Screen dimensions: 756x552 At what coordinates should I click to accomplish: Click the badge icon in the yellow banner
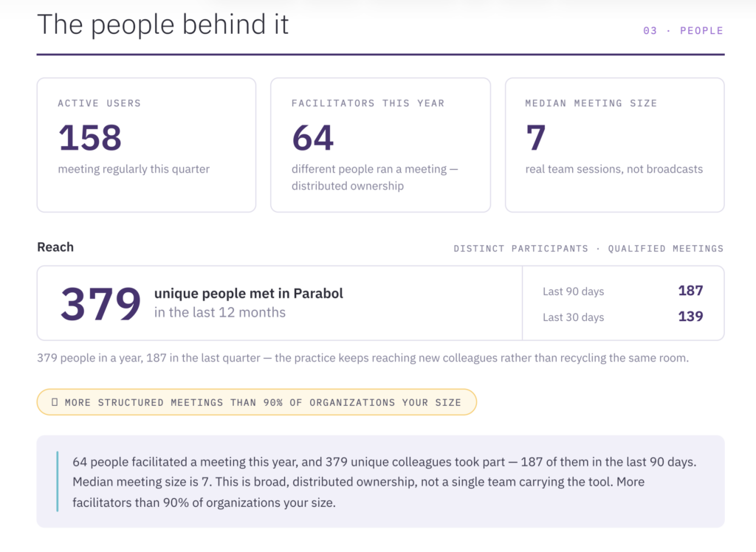click(x=55, y=402)
